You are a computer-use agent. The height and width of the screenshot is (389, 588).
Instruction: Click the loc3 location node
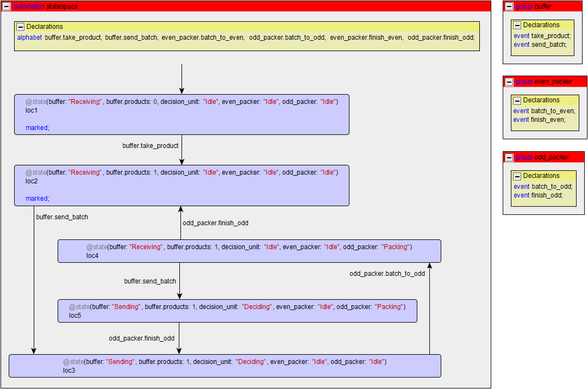(x=224, y=366)
